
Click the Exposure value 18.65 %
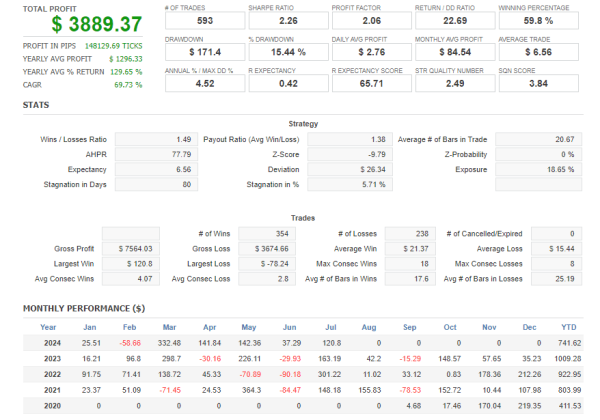pyautogui.click(x=538, y=169)
